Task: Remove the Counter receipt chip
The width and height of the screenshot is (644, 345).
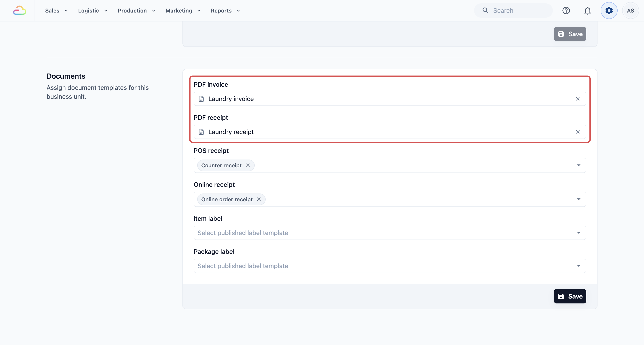Action: pyautogui.click(x=248, y=165)
